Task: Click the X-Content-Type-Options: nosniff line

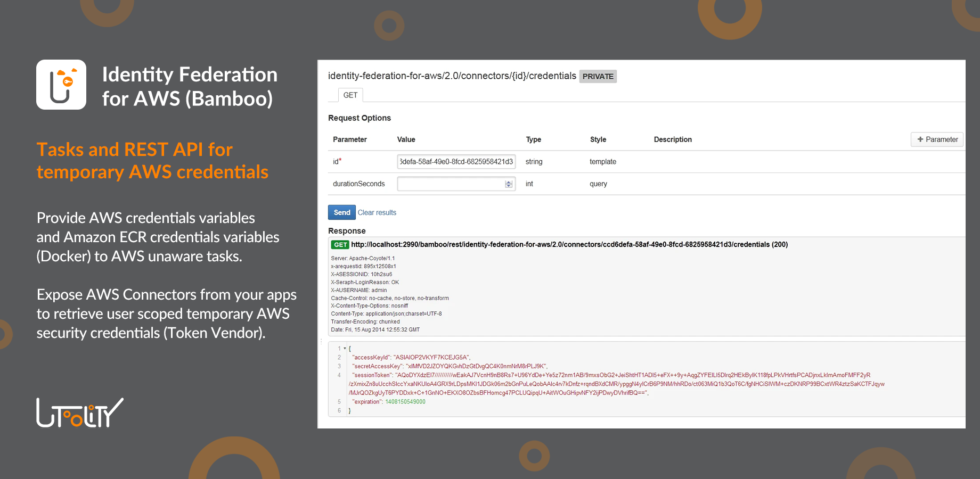Action: 370,306
